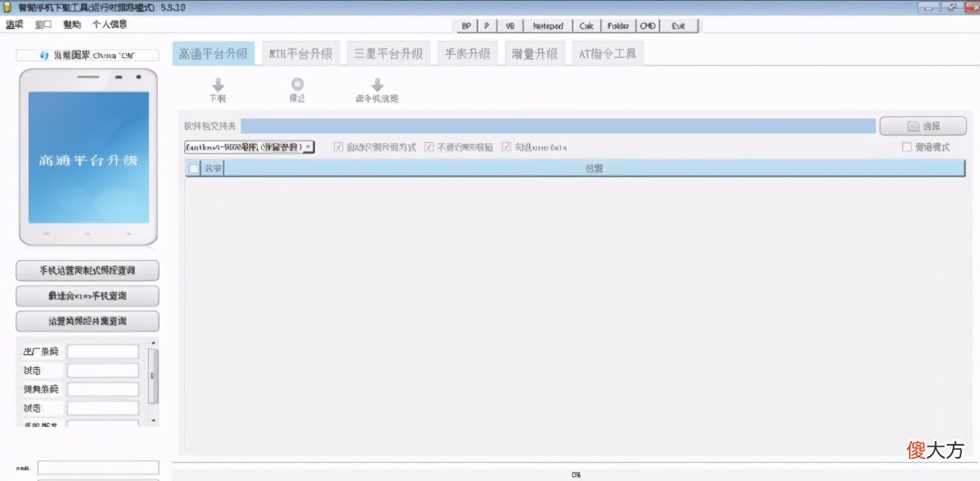Click the round stop icon in the toolbar
The height and width of the screenshot is (481, 980).
pyautogui.click(x=298, y=84)
